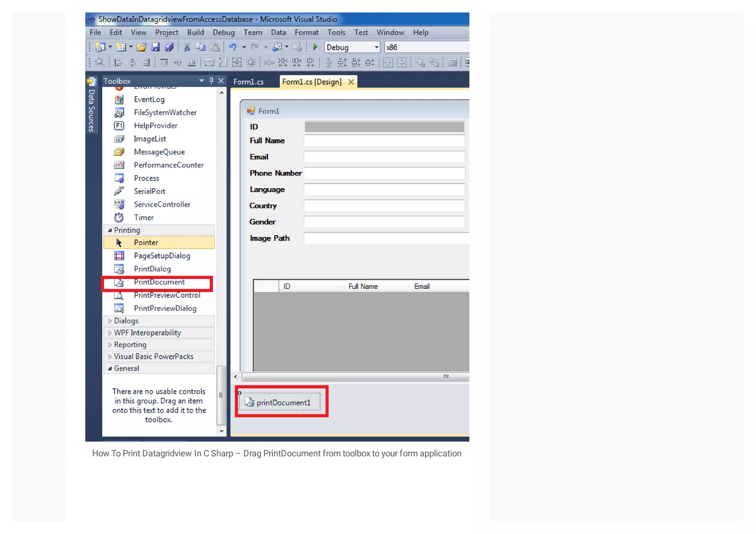The width and height of the screenshot is (756, 534).
Task: Open the Format menu
Action: [306, 32]
